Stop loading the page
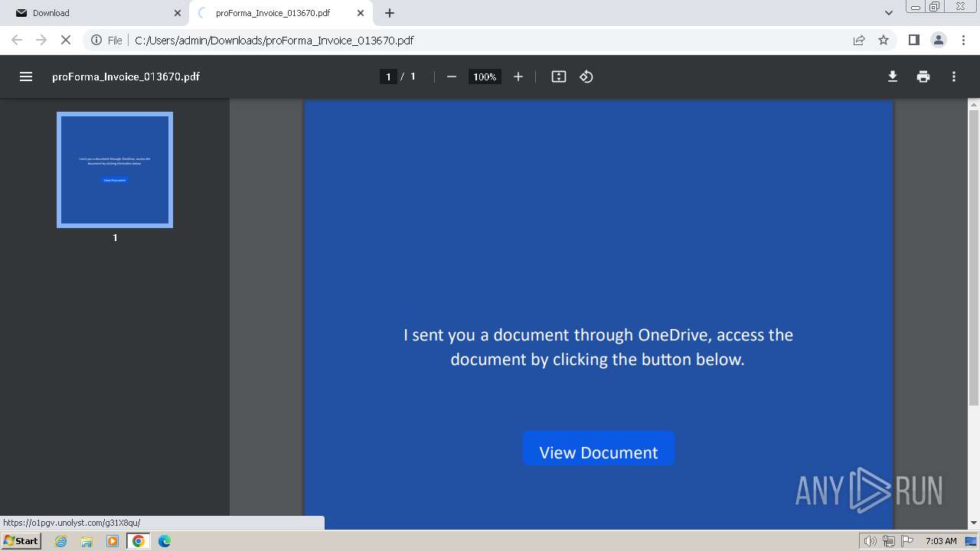980x551 pixels. pos(66,40)
